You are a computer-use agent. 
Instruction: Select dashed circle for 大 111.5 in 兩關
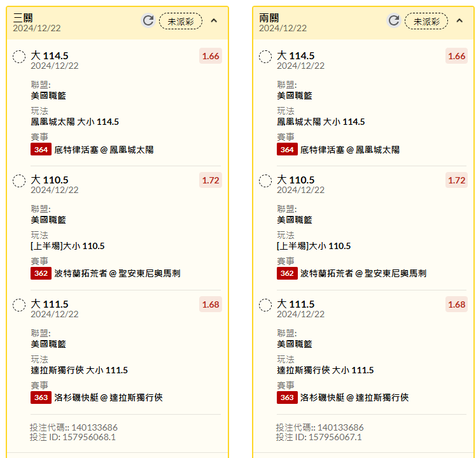(x=265, y=305)
